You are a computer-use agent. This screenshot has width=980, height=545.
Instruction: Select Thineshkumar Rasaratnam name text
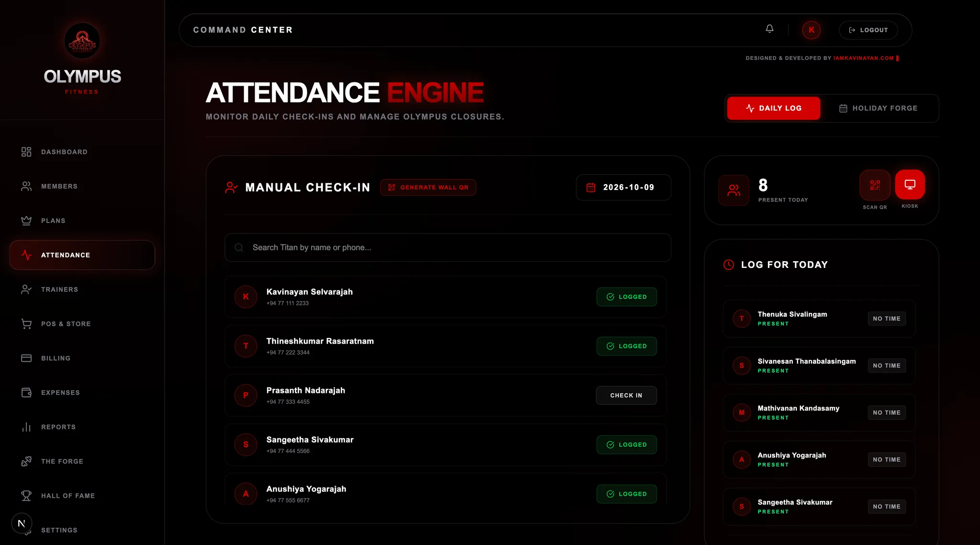320,341
